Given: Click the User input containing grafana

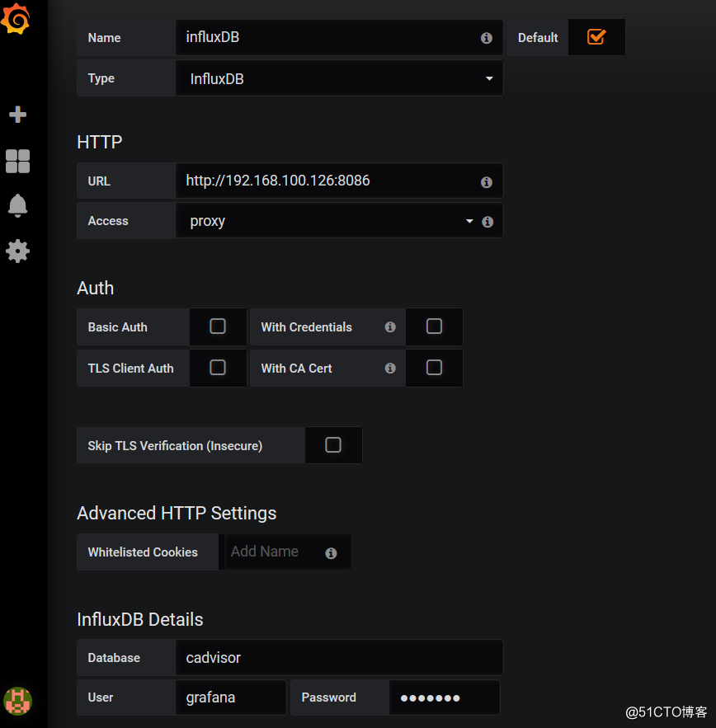Looking at the screenshot, I should [231, 697].
